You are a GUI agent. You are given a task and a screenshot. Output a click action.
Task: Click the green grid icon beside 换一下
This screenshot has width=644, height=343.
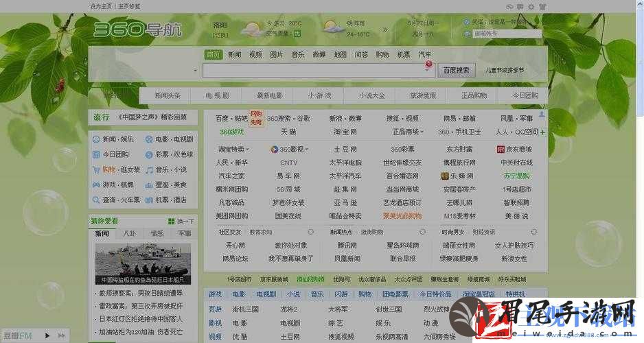coord(171,222)
